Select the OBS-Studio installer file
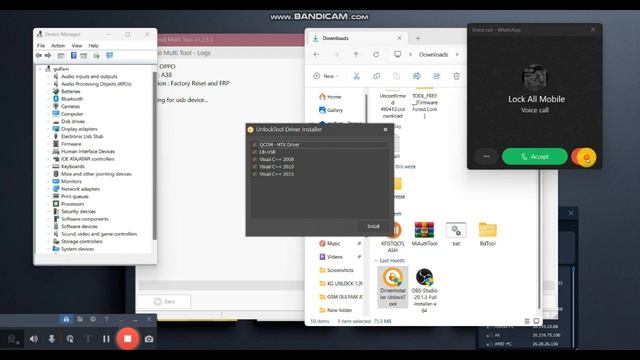 coord(424,290)
